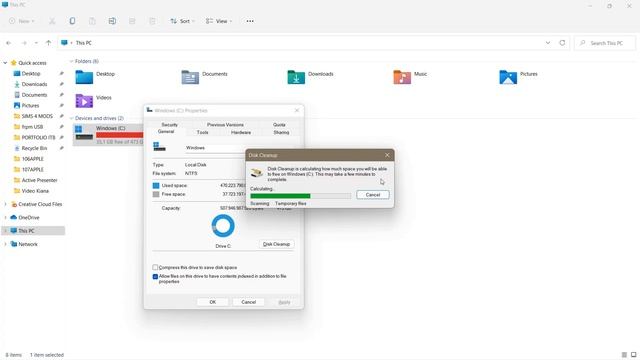Enable Compress this drive checkbox
Viewport: 640px width, 360px height.
click(x=155, y=267)
